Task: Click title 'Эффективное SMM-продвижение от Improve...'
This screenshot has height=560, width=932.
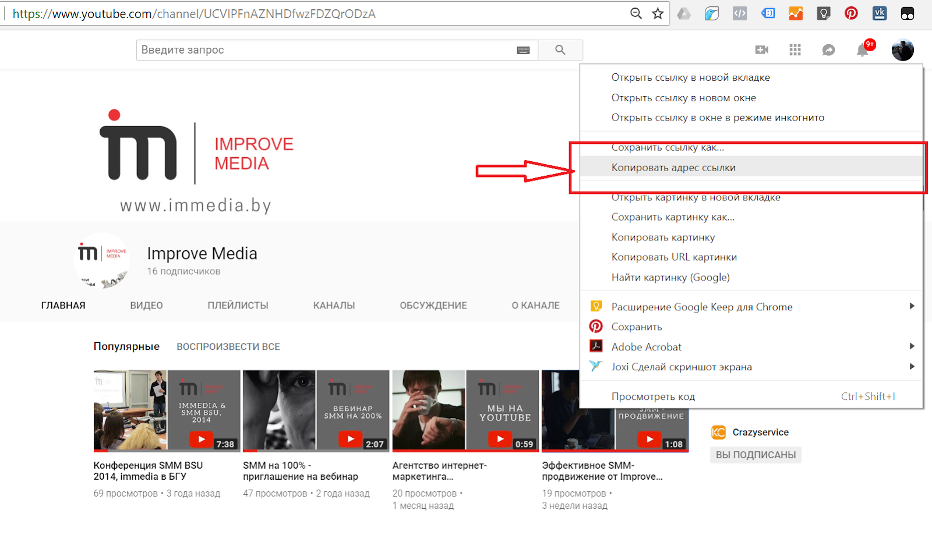Action: point(602,471)
